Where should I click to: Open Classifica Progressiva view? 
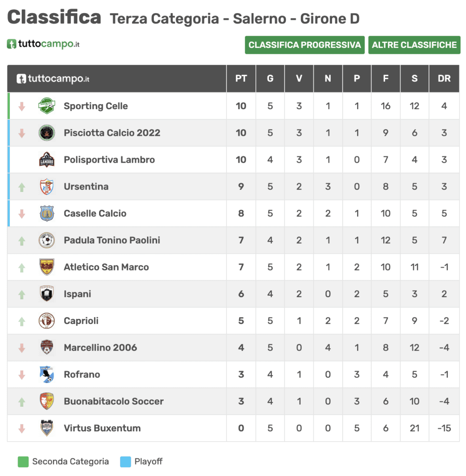305,45
